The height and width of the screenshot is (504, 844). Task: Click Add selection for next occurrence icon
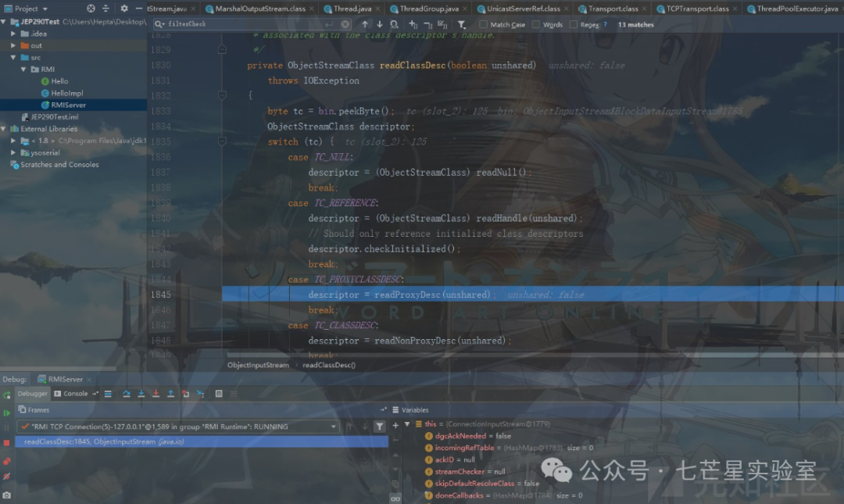[413, 24]
